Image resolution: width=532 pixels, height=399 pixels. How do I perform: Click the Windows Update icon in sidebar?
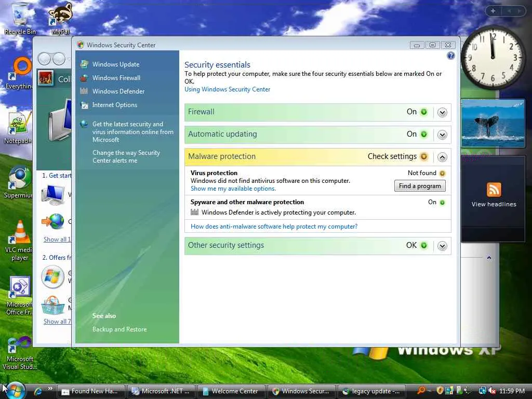click(84, 64)
